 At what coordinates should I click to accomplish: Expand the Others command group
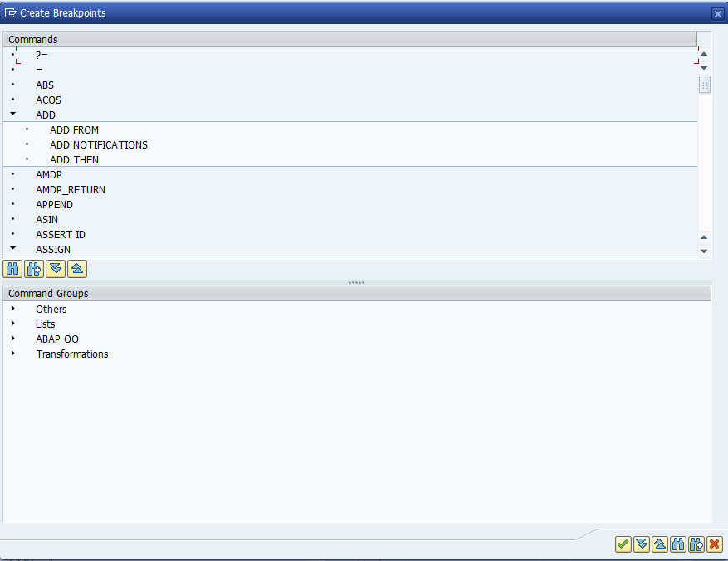click(13, 309)
